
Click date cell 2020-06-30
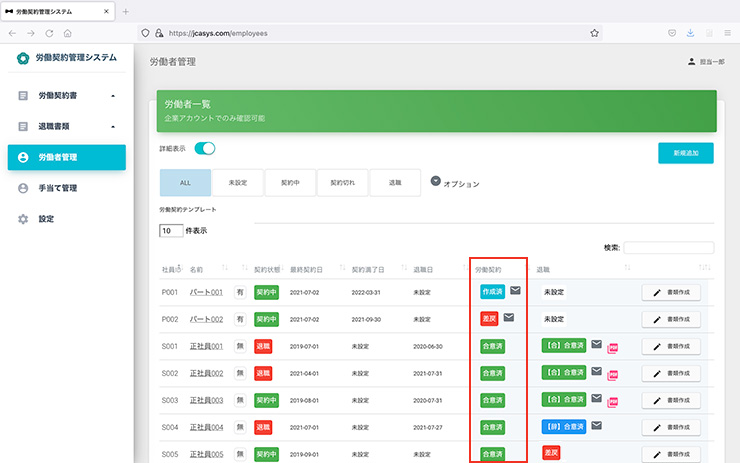coord(428,346)
